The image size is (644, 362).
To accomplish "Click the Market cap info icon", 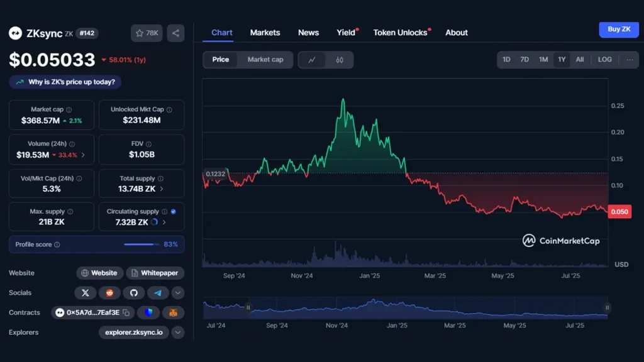I will point(69,109).
